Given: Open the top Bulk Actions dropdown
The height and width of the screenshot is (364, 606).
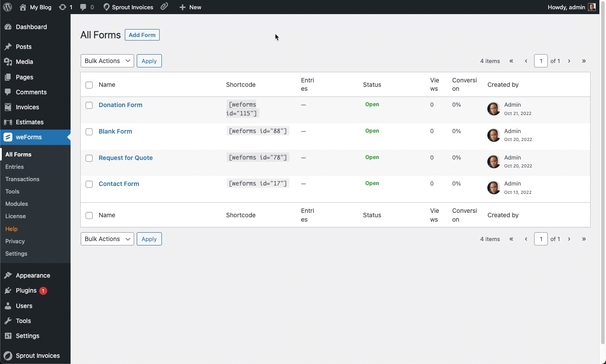Looking at the screenshot, I should click(x=107, y=61).
